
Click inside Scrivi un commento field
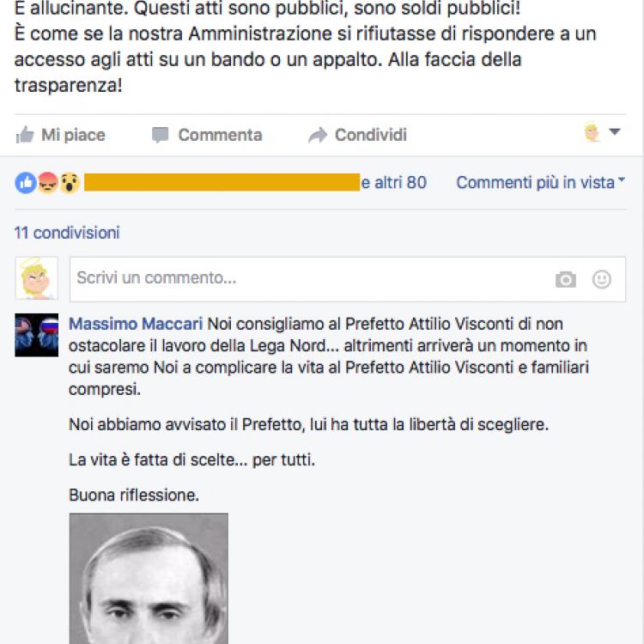348,279
